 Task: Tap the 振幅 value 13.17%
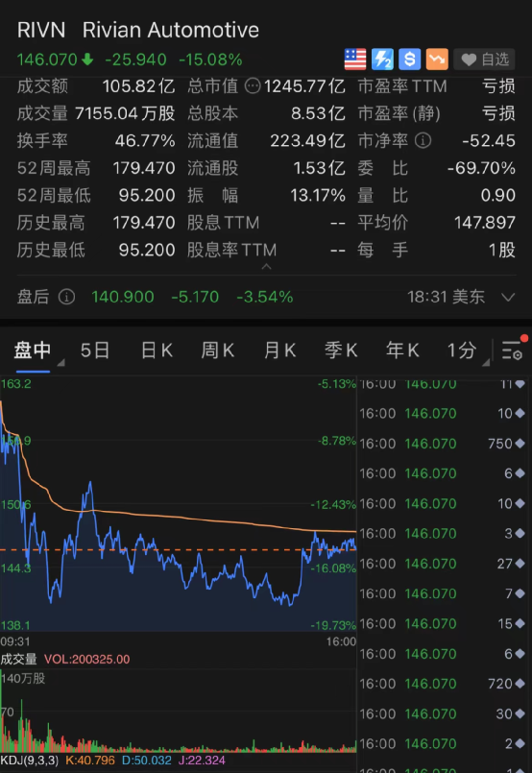[318, 196]
